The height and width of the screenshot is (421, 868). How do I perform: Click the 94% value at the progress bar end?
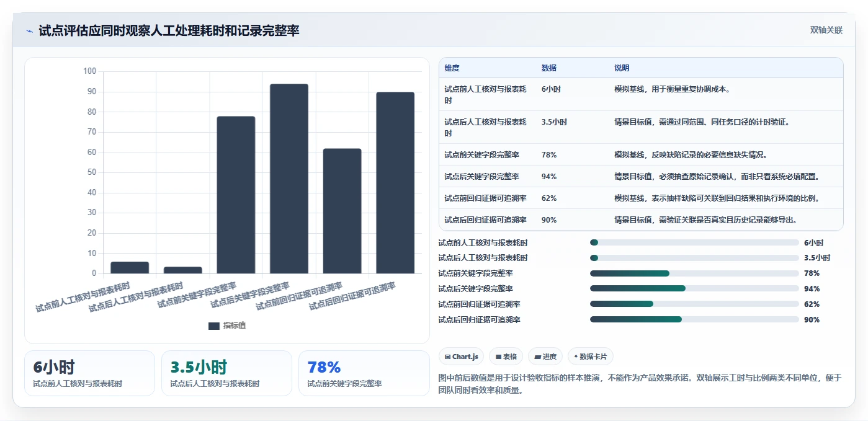coord(812,289)
